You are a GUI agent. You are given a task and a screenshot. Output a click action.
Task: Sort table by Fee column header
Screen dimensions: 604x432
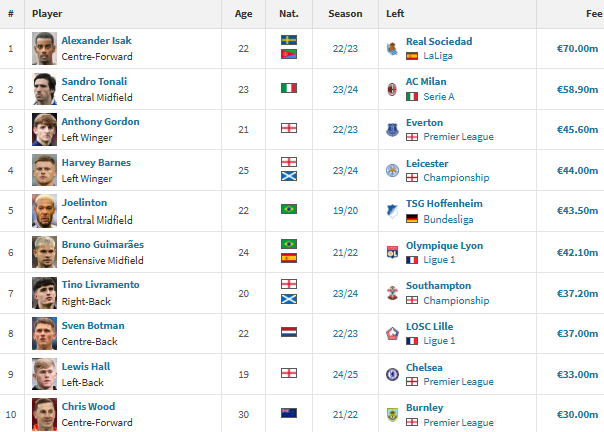(590, 14)
